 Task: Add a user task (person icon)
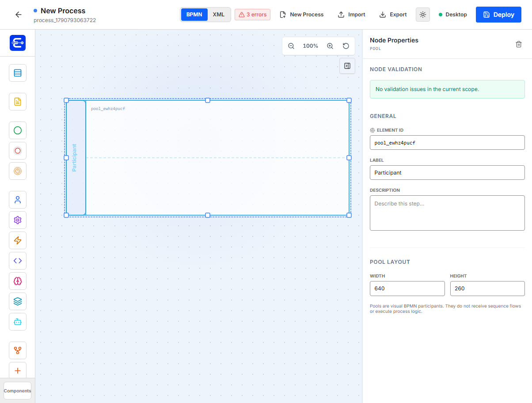point(18,200)
